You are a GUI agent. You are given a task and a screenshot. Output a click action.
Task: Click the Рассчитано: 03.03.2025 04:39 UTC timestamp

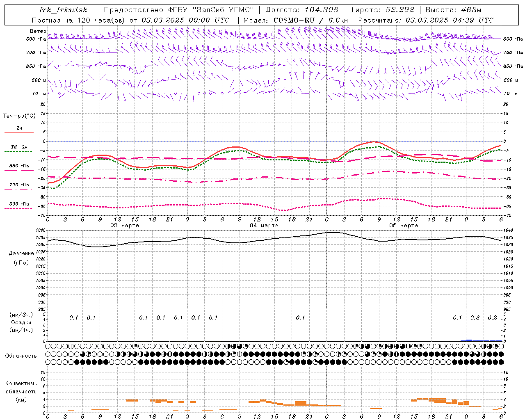pyautogui.click(x=426, y=20)
